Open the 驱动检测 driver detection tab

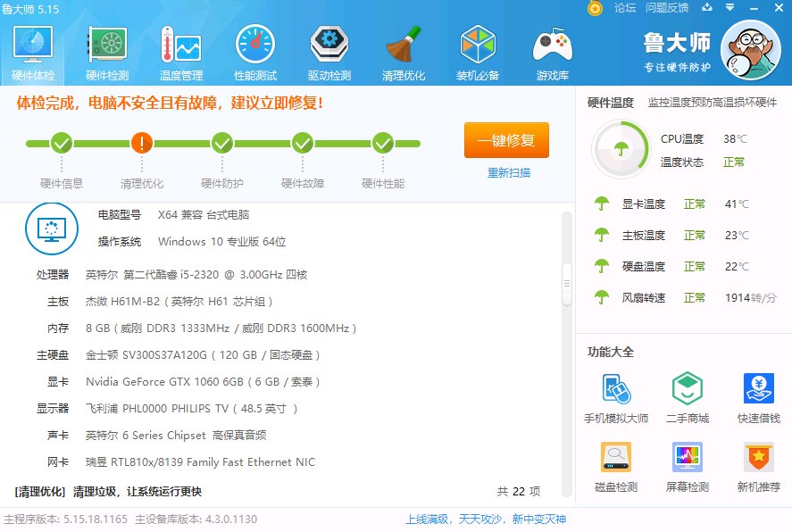tap(329, 53)
